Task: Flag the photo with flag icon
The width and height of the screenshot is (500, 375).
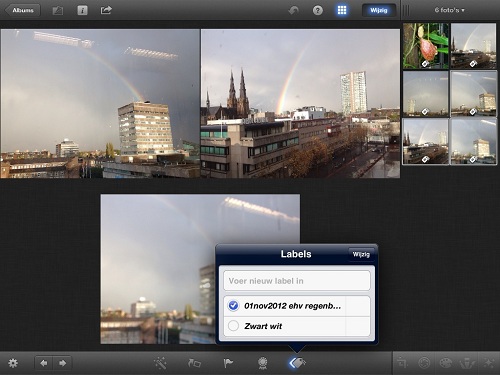Action: [x=228, y=363]
